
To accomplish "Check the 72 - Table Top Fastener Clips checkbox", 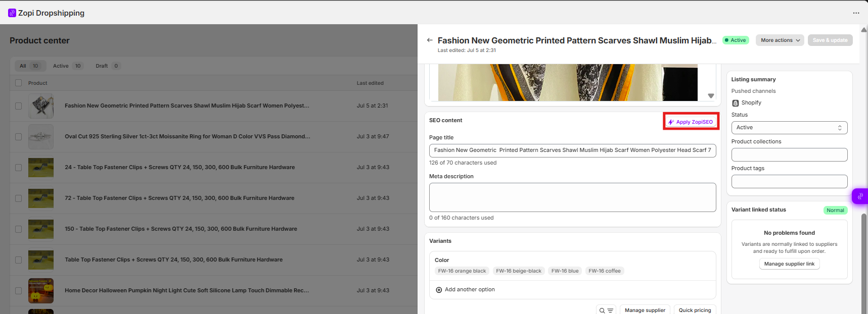I will click(19, 198).
